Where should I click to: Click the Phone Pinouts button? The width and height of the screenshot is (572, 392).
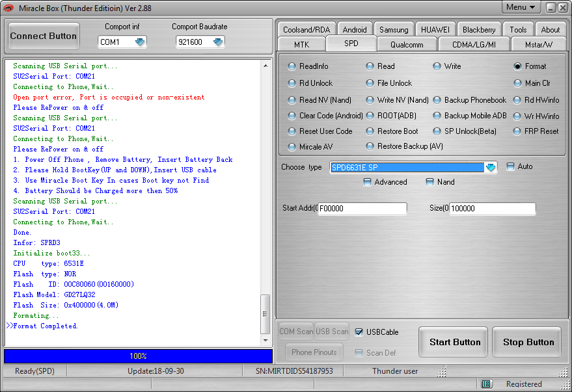(x=314, y=352)
